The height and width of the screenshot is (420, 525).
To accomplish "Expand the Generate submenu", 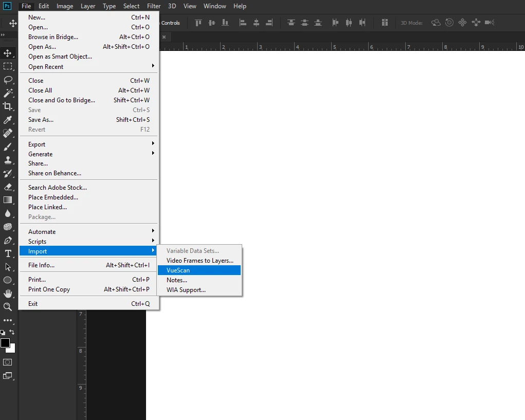I will point(88,154).
